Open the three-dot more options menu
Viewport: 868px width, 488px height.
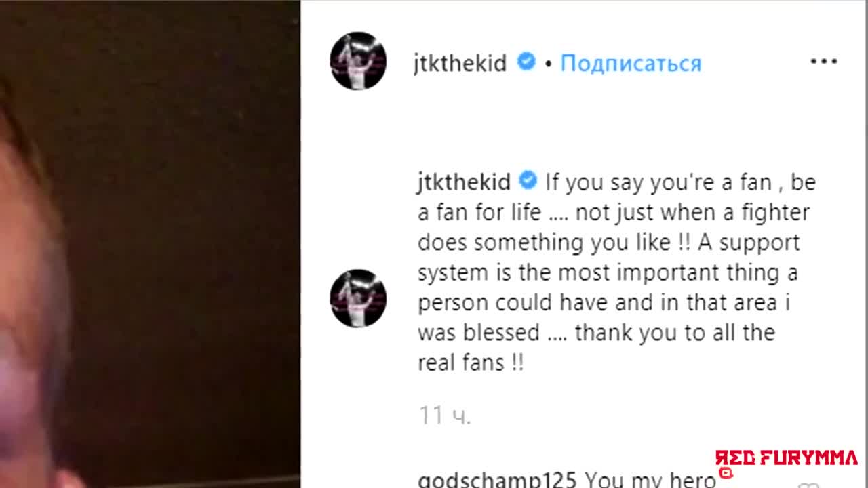(824, 62)
